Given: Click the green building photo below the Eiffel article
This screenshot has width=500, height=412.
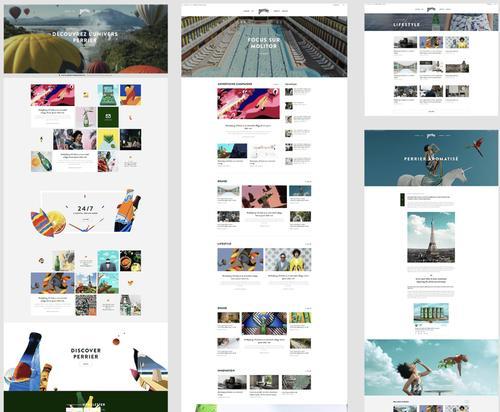Looking at the screenshot, I should point(431,313).
